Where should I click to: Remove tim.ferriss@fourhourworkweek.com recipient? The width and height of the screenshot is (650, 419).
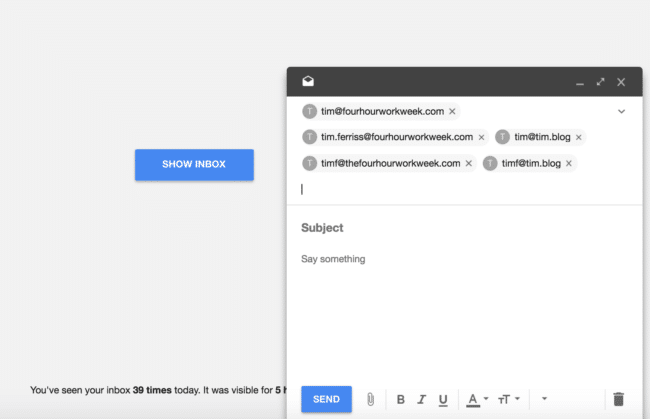tap(481, 137)
